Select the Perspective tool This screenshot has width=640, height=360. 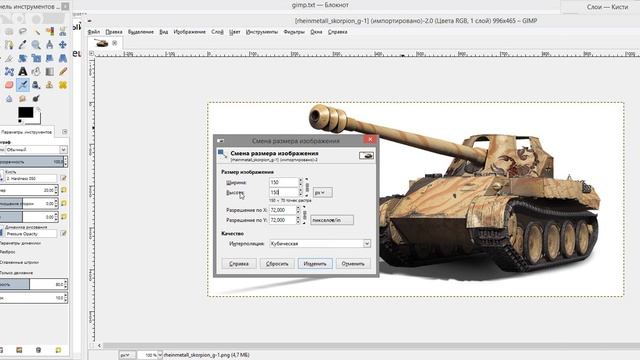click(62, 58)
